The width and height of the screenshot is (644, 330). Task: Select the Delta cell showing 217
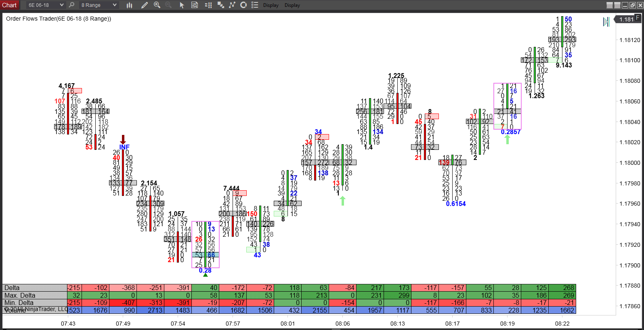(370, 288)
